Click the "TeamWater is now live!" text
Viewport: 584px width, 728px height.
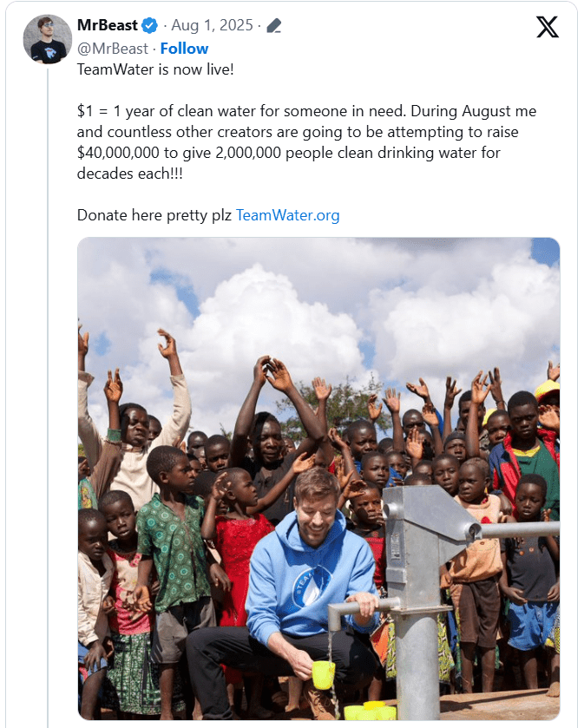point(155,69)
